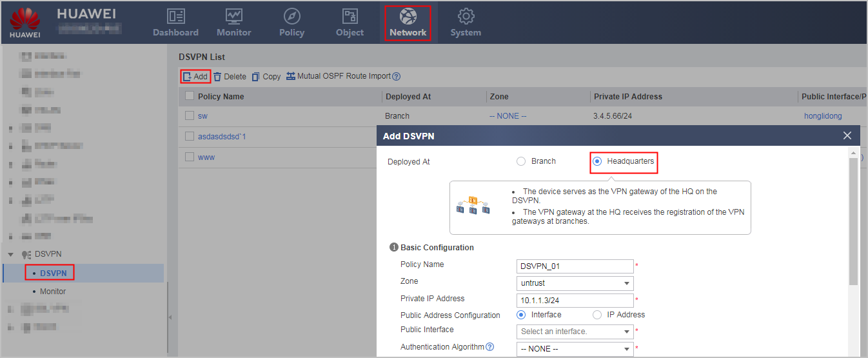Select IP Address public address radio option
The height and width of the screenshot is (358, 868).
(597, 315)
